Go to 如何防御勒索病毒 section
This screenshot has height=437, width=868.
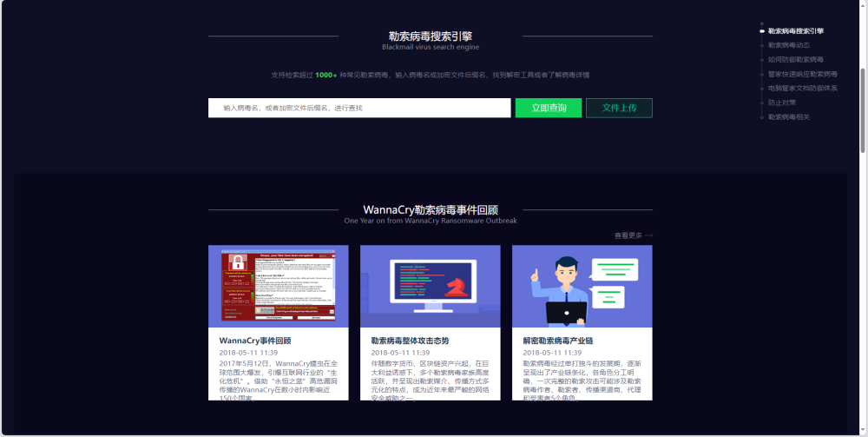tap(795, 60)
